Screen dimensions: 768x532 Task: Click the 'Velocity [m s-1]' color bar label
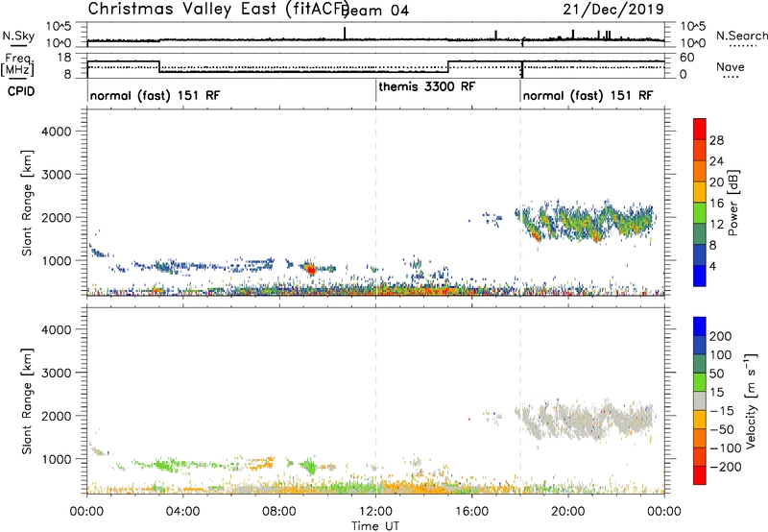point(750,400)
